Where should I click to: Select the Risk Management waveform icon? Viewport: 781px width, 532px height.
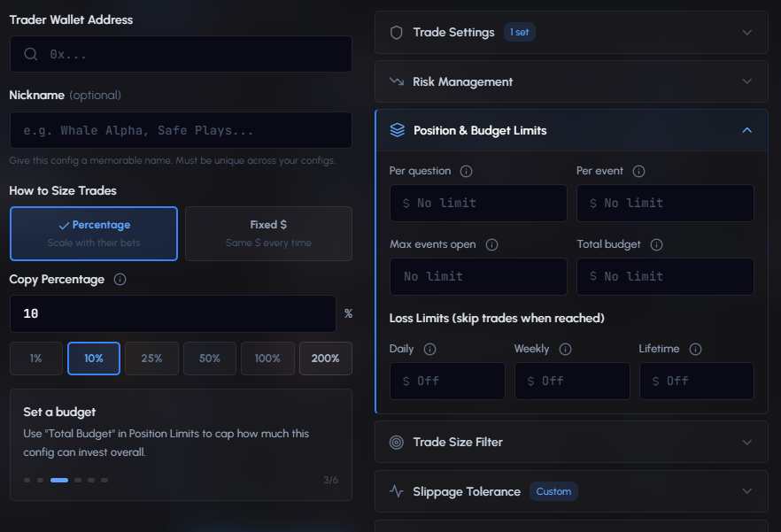[x=396, y=81]
